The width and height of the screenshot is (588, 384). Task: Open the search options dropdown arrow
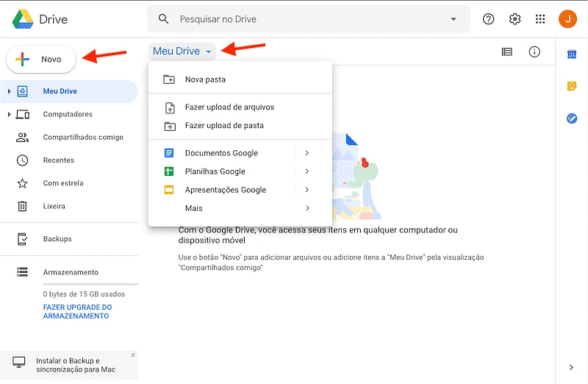coord(453,19)
